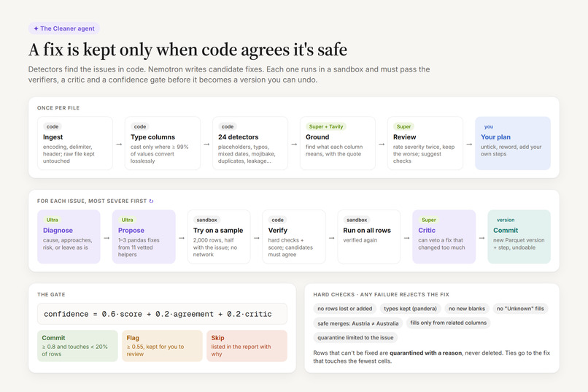Click the Ultra tag above Propose
Image resolution: width=588 pixels, height=392 pixels.
click(x=127, y=220)
